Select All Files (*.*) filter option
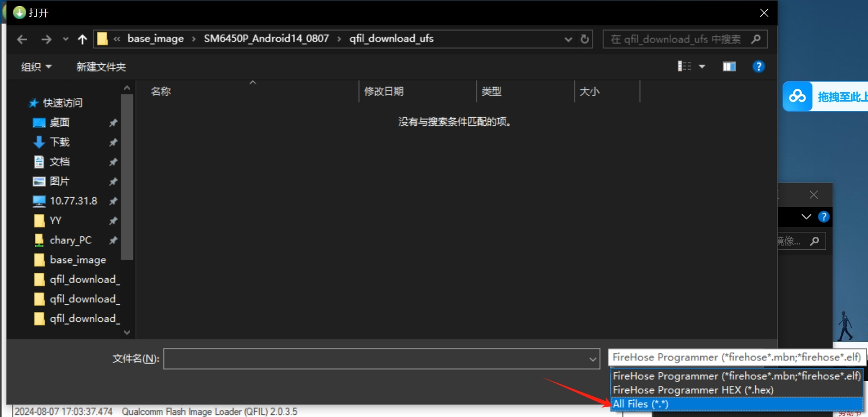The width and height of the screenshot is (868, 417). click(x=640, y=404)
